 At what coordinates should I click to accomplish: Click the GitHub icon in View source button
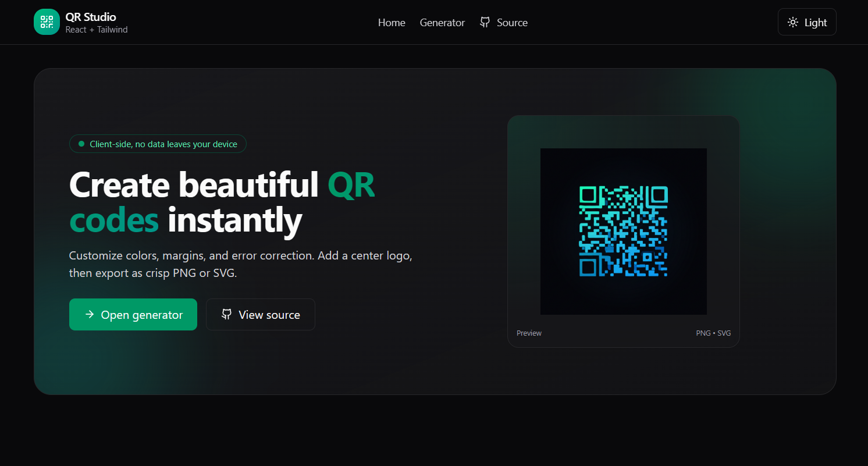tap(227, 314)
